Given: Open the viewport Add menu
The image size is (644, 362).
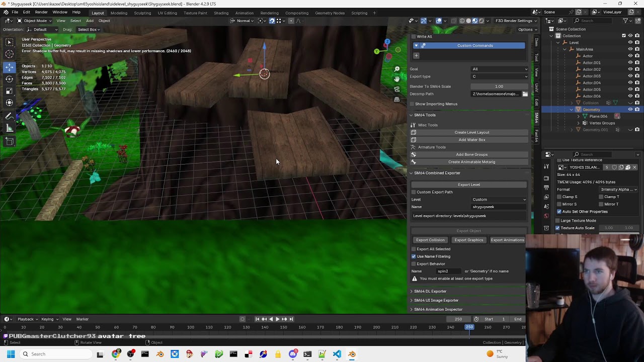Looking at the screenshot, I should [90, 21].
